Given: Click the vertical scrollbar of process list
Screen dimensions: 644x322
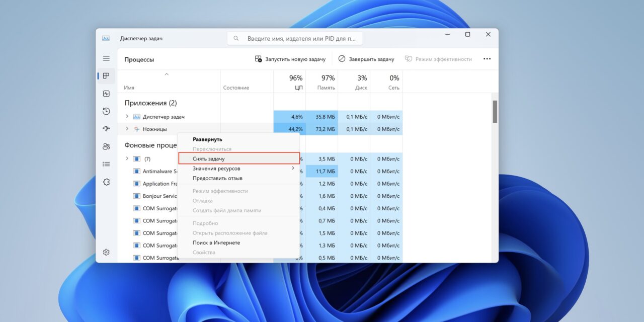Looking at the screenshot, I should 495,112.
